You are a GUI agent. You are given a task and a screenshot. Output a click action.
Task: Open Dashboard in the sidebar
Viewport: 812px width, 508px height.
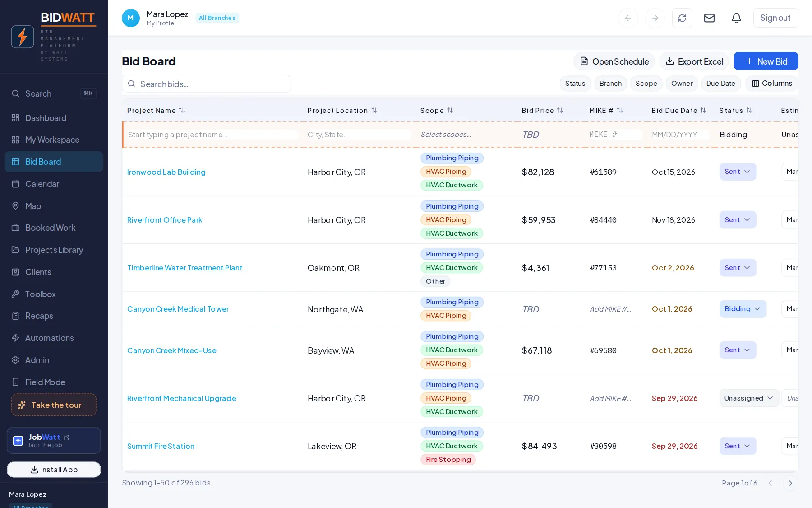point(54,118)
